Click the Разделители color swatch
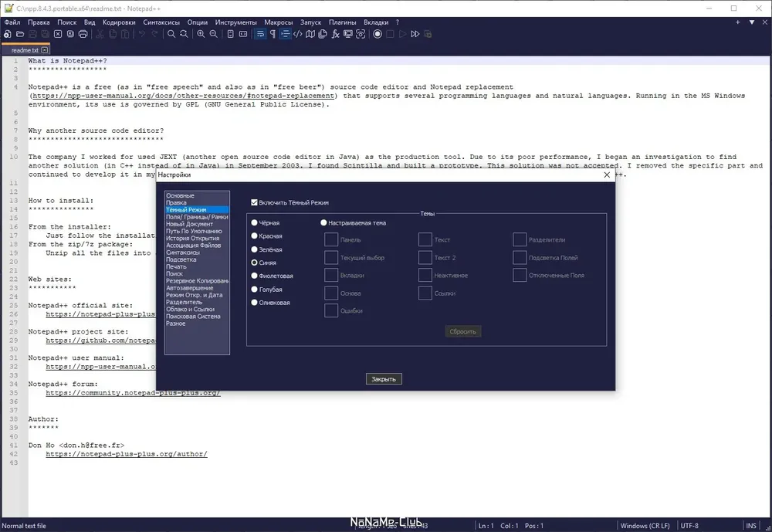The width and height of the screenshot is (772, 532). coord(520,240)
